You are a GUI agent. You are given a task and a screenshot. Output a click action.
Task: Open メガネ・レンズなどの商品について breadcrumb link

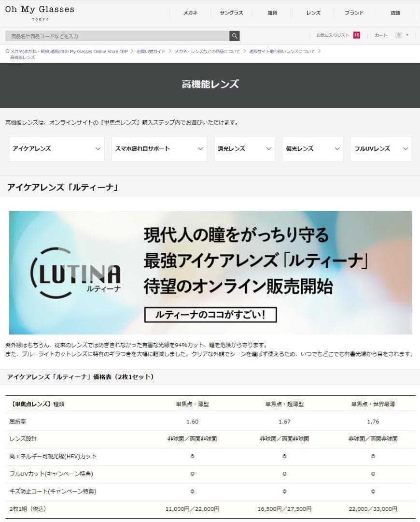[207, 52]
